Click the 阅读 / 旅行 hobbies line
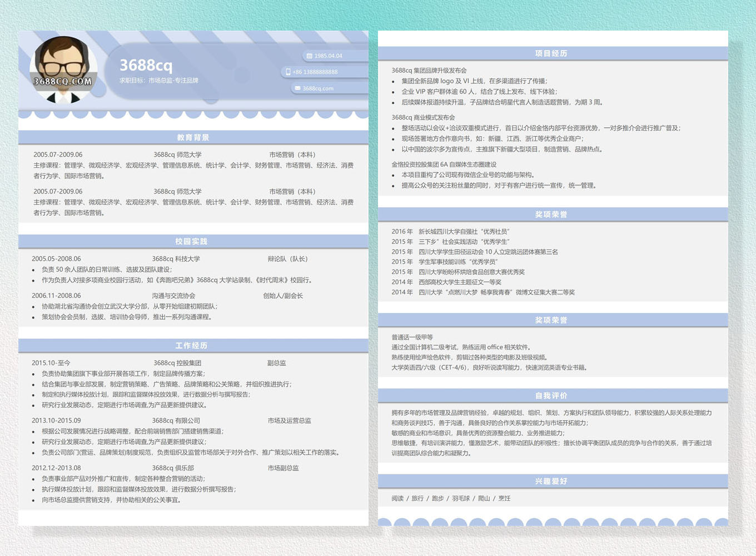Image resolution: width=756 pixels, height=556 pixels. (x=450, y=499)
